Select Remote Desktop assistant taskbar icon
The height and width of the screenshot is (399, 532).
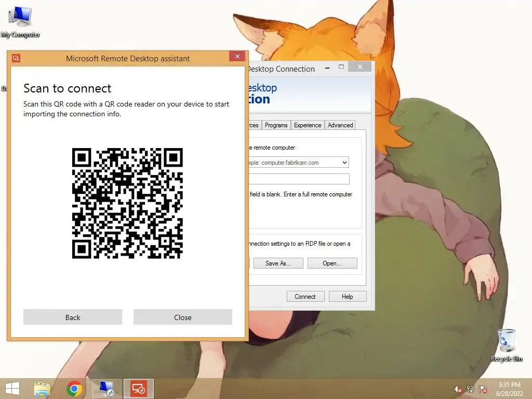pyautogui.click(x=139, y=389)
